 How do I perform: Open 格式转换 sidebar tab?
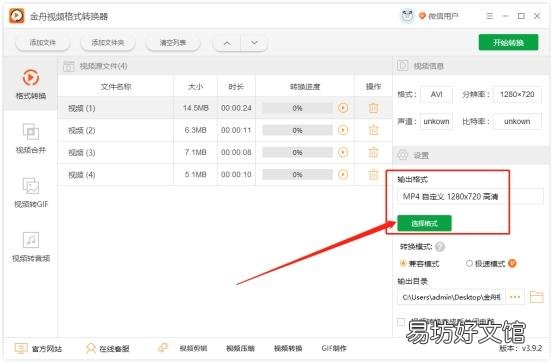coord(31,85)
